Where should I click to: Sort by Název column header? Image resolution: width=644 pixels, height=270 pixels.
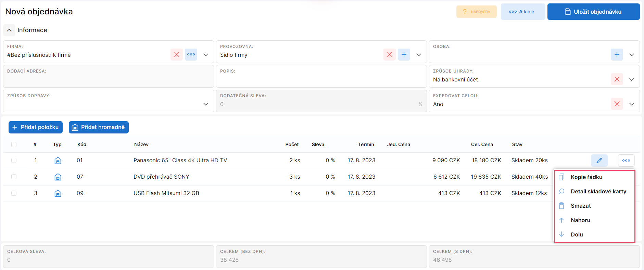[x=141, y=144]
